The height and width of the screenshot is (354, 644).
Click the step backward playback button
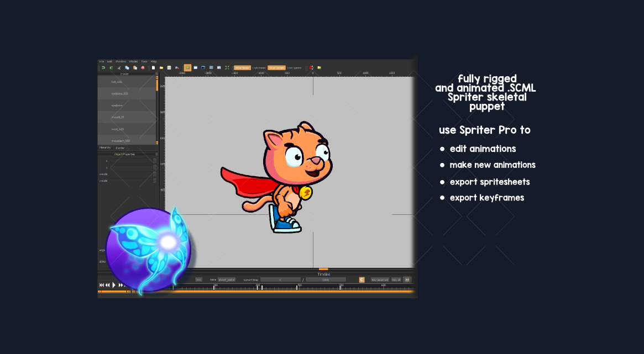pos(107,286)
